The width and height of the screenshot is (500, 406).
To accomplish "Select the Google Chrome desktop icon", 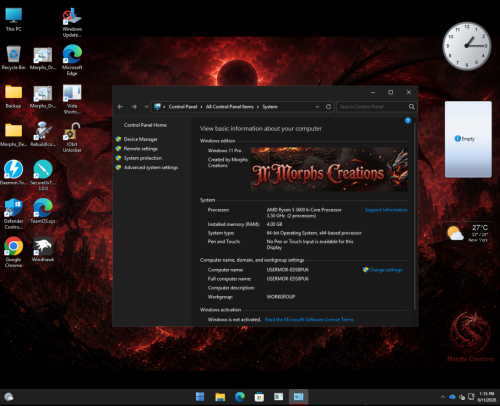I will (13, 252).
